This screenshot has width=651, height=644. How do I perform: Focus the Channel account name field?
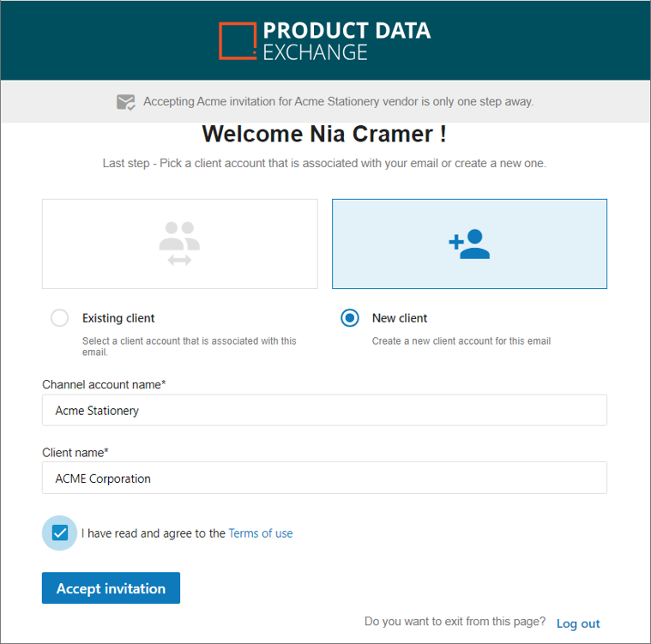pyautogui.click(x=324, y=410)
